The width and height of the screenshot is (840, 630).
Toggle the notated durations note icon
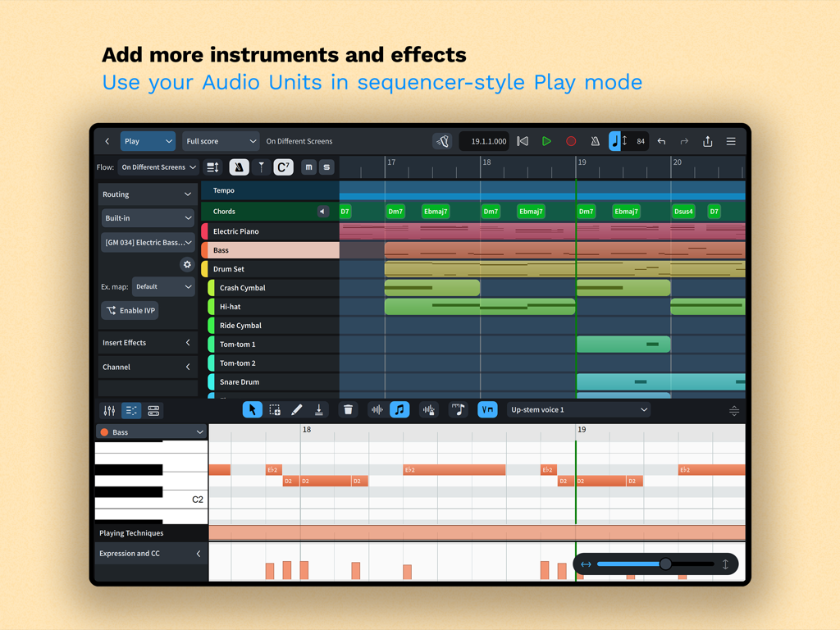coord(399,409)
